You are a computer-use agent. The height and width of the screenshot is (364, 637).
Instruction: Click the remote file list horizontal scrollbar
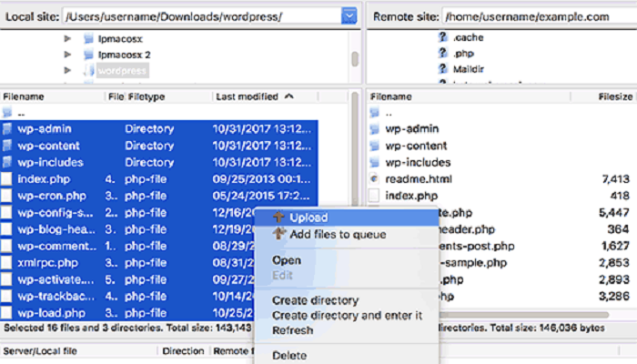(524, 315)
